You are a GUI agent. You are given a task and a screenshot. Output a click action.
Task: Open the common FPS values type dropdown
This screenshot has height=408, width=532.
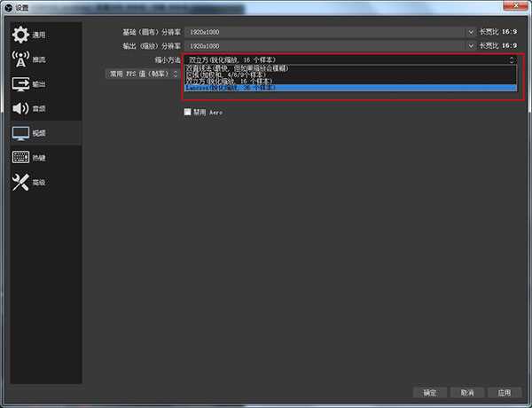143,74
